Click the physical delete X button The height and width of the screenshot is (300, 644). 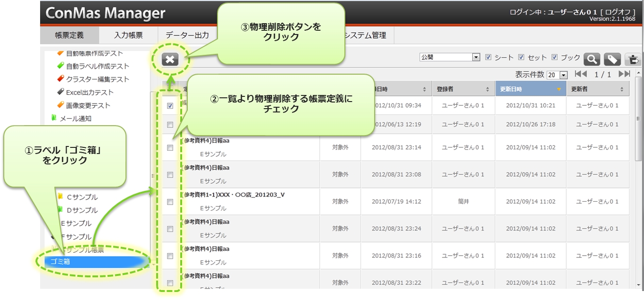pyautogui.click(x=170, y=60)
